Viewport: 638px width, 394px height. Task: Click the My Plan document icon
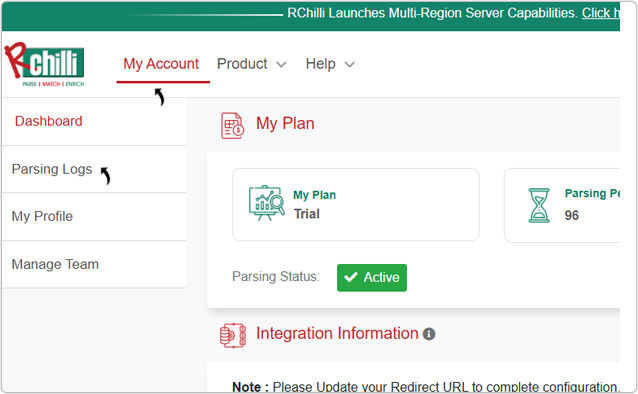click(232, 125)
